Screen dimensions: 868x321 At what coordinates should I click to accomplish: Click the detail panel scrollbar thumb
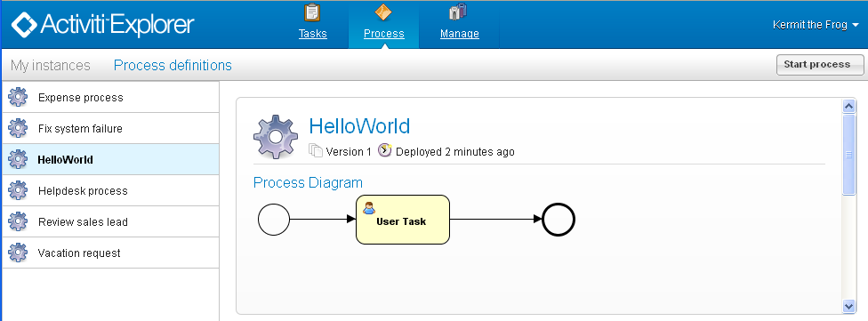[x=848, y=155]
